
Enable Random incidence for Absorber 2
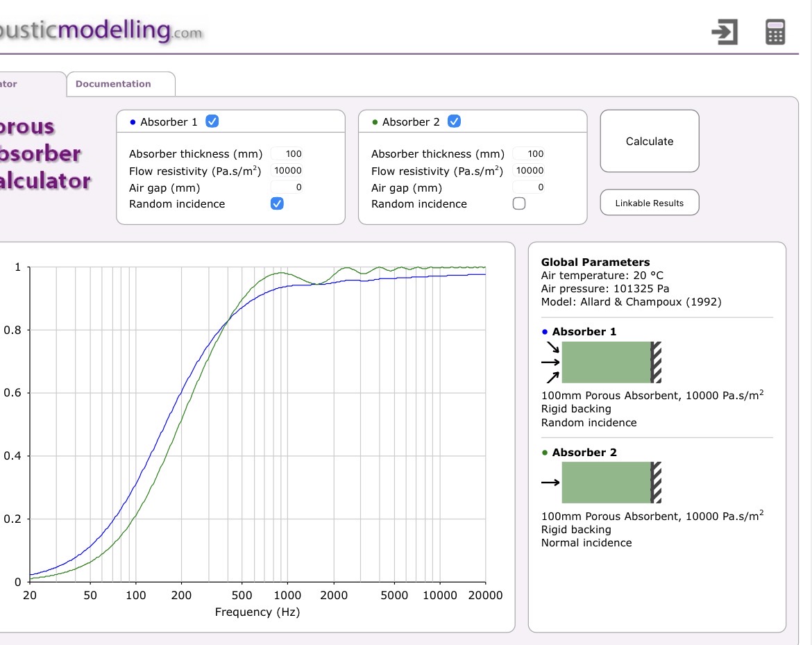click(x=518, y=203)
